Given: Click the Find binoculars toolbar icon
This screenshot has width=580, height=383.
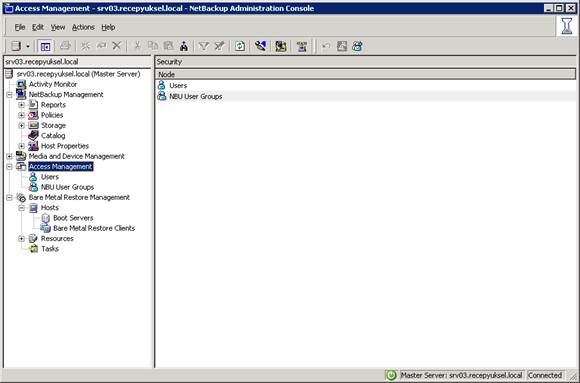Looking at the screenshot, I should coord(184,46).
